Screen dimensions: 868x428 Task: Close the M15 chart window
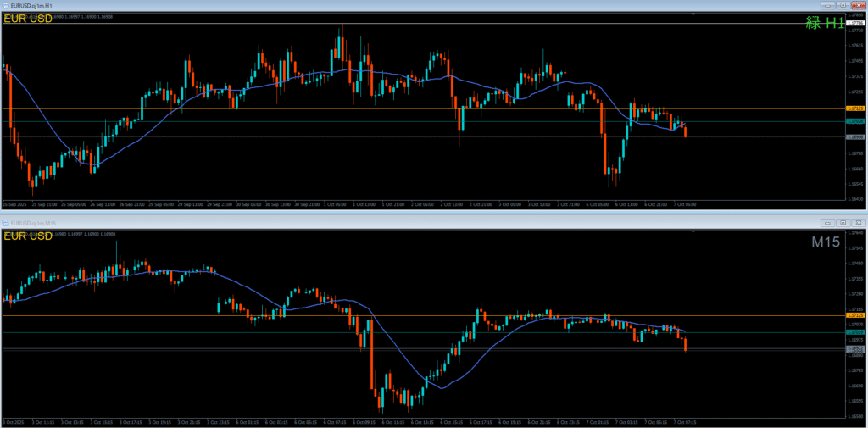tap(858, 222)
